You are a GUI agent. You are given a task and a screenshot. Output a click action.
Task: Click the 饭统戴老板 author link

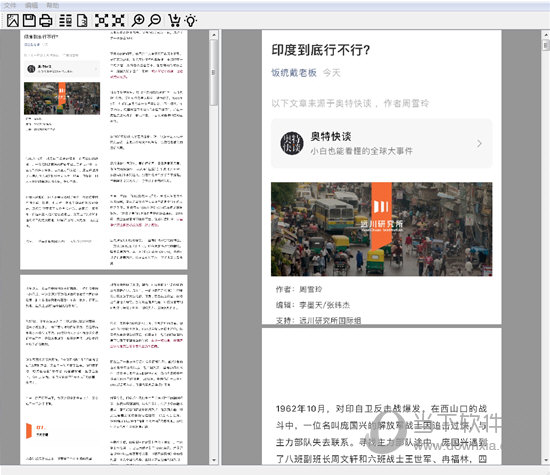click(294, 73)
